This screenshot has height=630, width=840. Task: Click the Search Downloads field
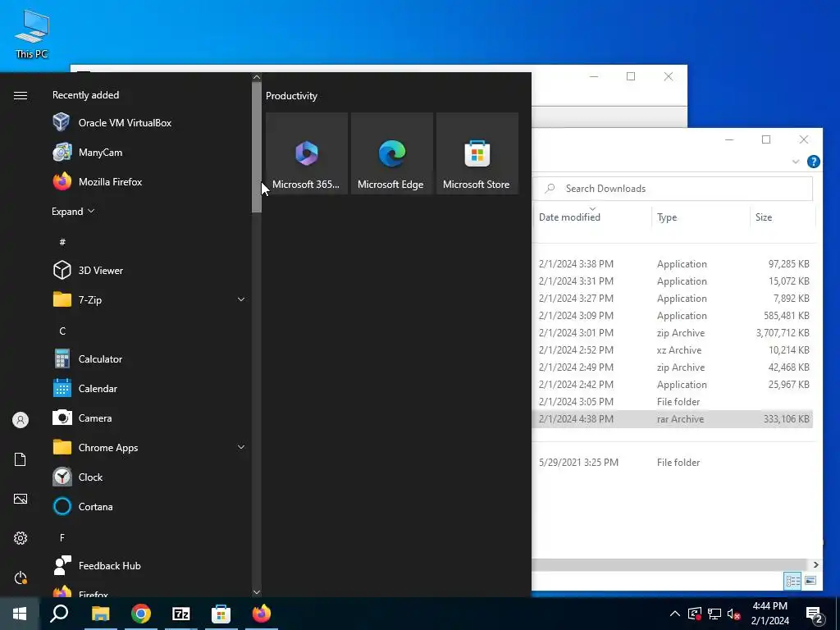click(673, 189)
